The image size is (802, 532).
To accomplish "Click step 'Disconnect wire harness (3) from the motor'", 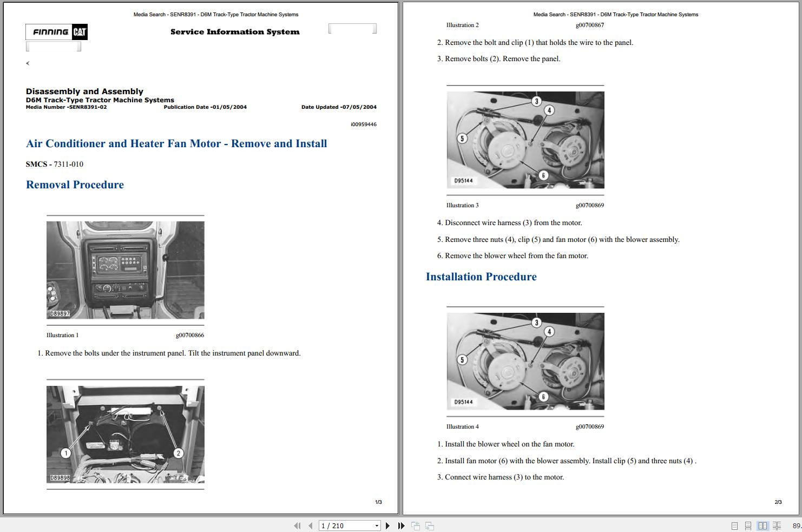I will point(510,223).
